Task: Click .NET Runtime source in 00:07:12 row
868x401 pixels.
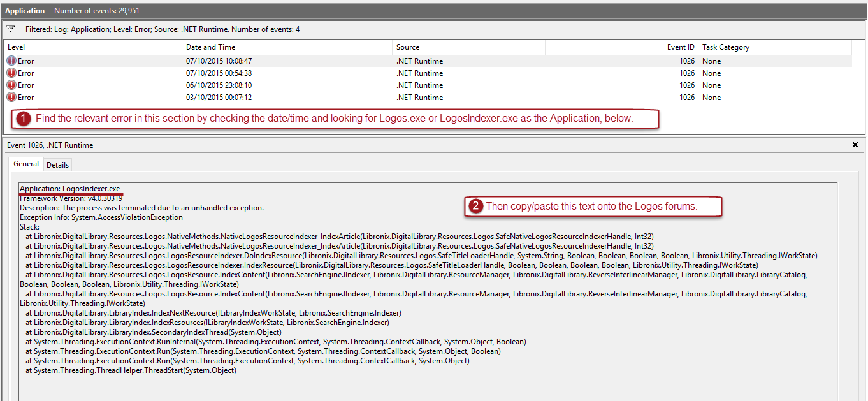Action: point(419,98)
